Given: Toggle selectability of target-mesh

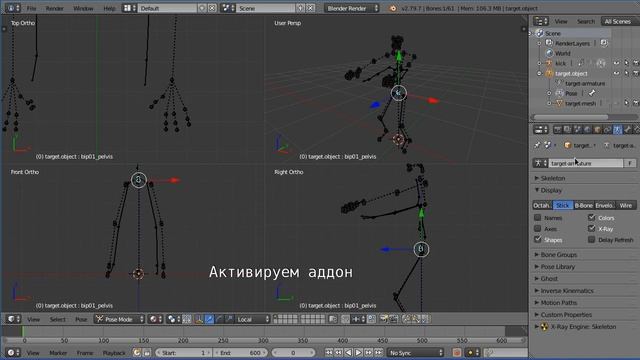Looking at the screenshot, I should pyautogui.click(x=627, y=103).
